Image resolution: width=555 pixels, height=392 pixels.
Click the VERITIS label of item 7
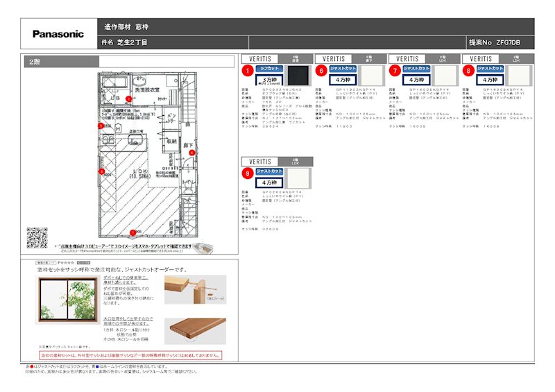point(407,59)
